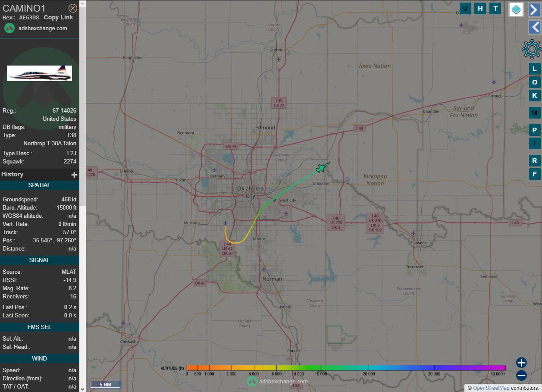Open the OpenStreetMap contributors link
The height and width of the screenshot is (392, 542).
491,388
